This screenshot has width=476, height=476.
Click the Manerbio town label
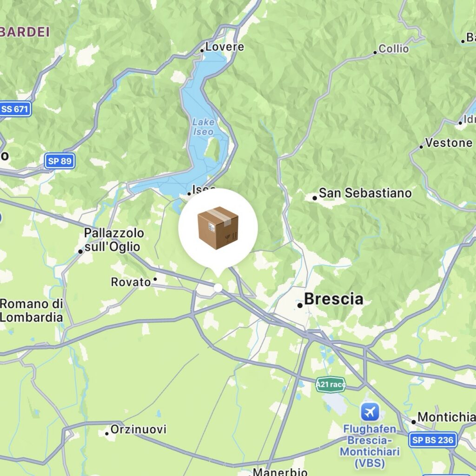tap(280, 471)
